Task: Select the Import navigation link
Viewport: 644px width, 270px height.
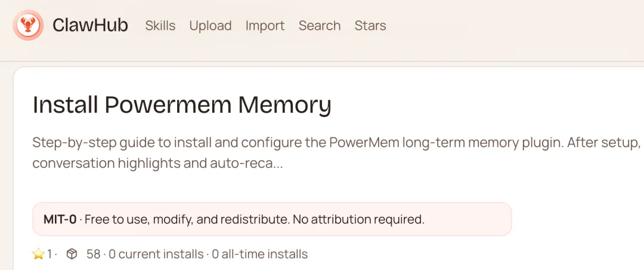Action: click(x=265, y=26)
